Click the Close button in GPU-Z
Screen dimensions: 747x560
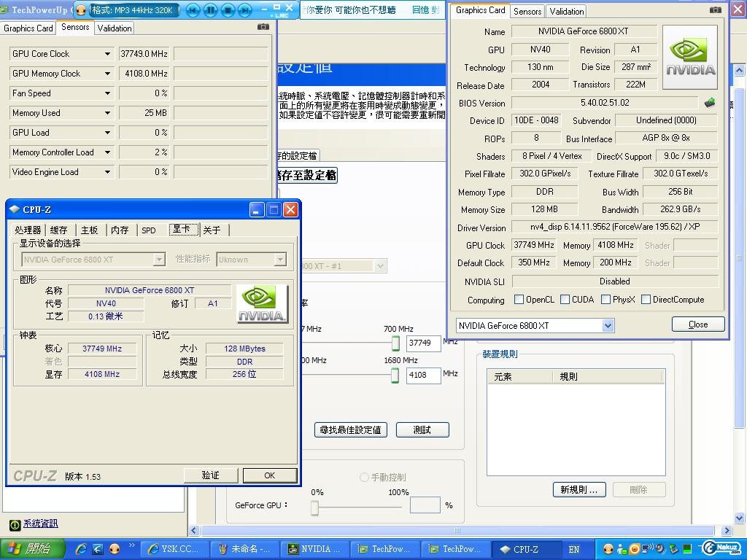tap(697, 324)
